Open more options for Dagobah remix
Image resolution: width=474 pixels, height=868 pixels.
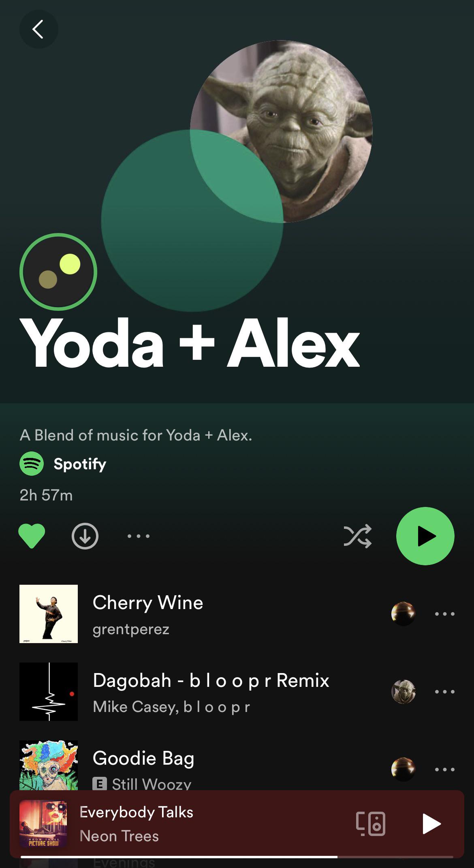click(444, 692)
